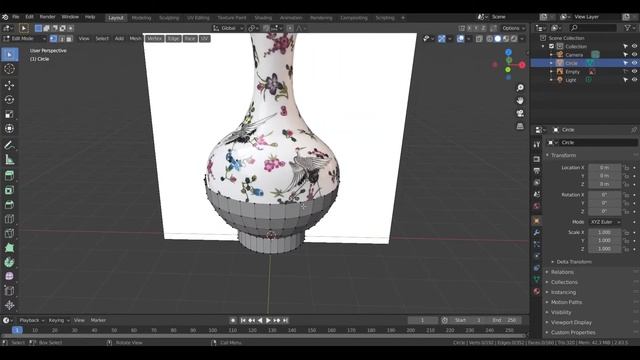Open the Active Tool properties tab icon
The height and width of the screenshot is (360, 640).
coord(537,144)
